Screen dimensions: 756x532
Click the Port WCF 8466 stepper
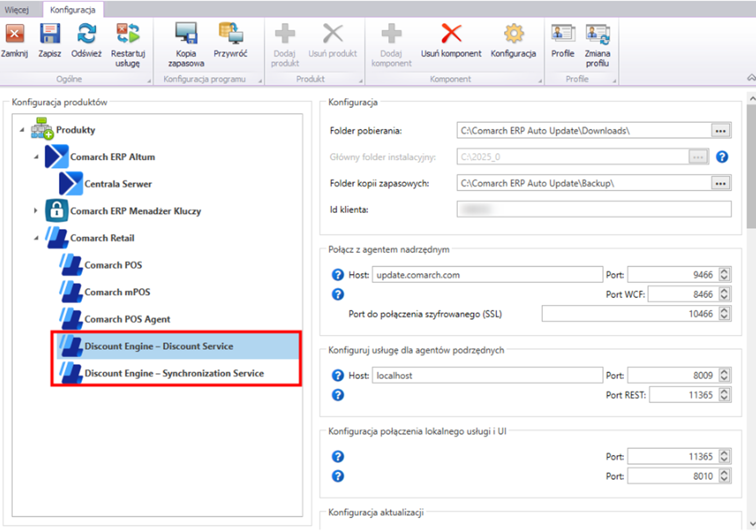[x=689, y=294]
